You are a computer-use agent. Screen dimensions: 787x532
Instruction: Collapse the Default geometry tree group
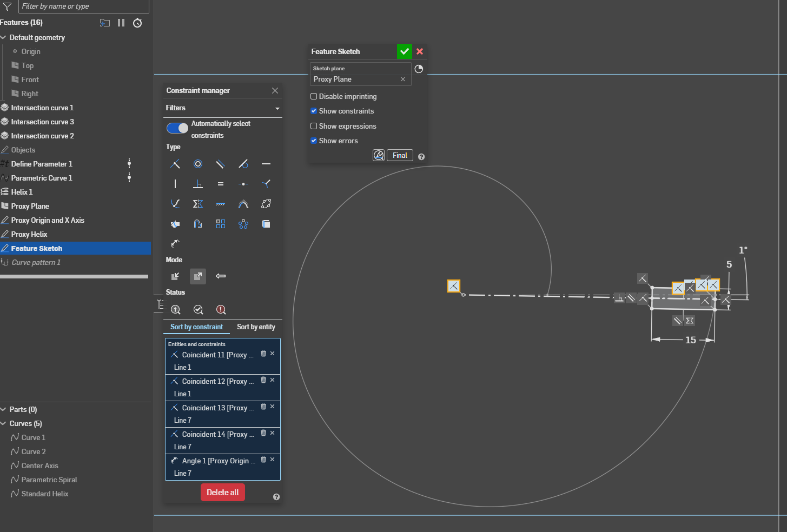[4, 37]
